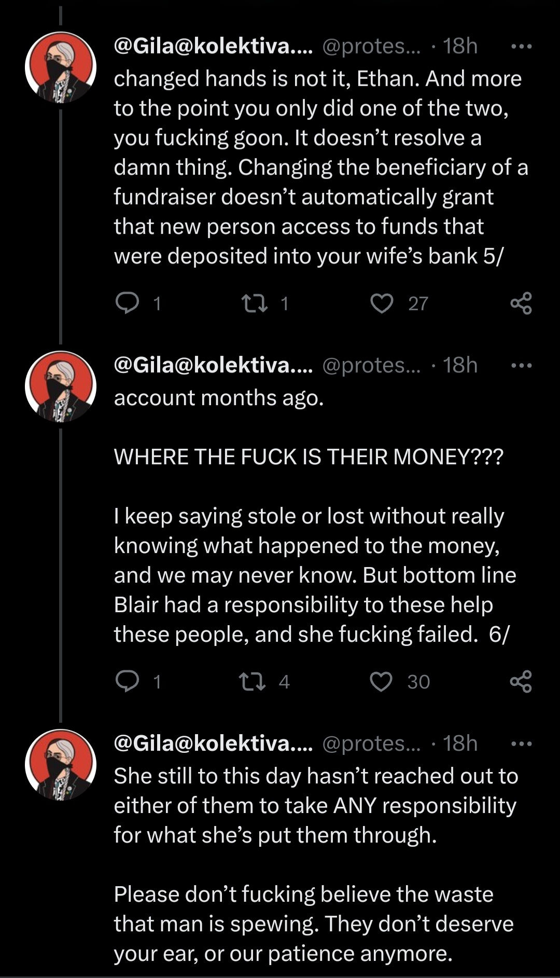
Task: Open more options on third tweet
Action: [521, 743]
